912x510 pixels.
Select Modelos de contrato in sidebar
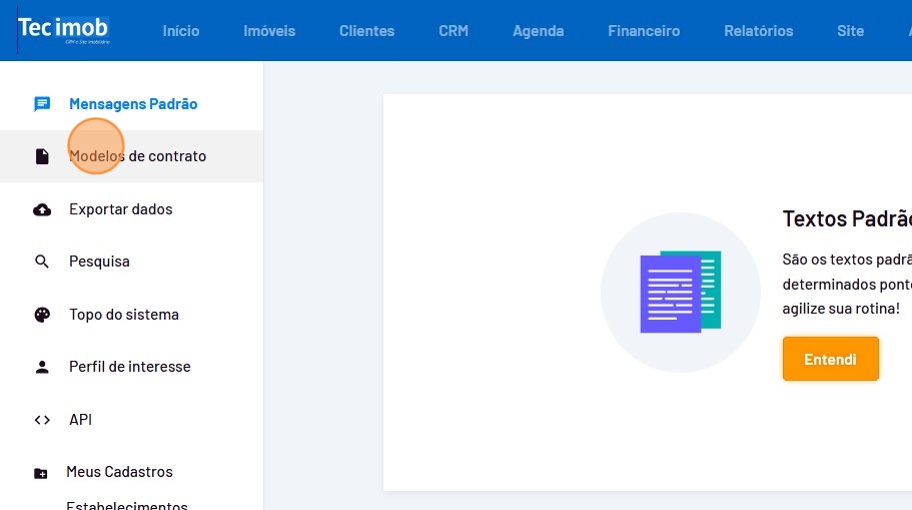[x=138, y=157]
